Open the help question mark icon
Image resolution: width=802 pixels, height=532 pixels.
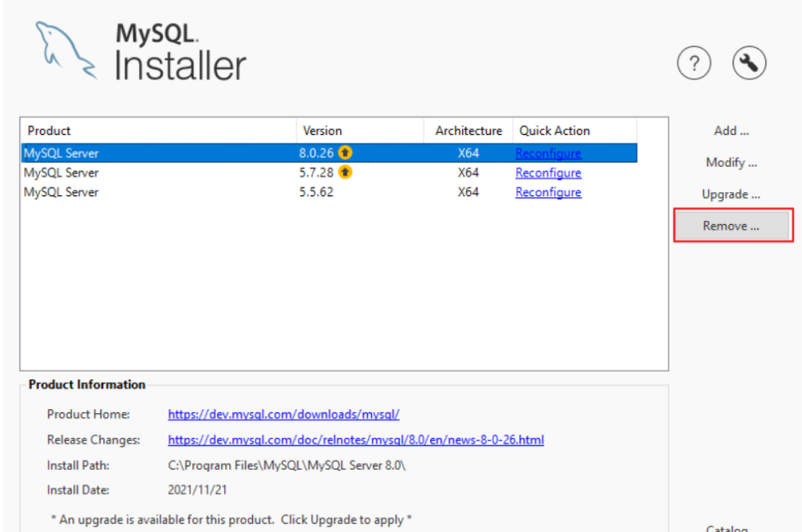(693, 63)
